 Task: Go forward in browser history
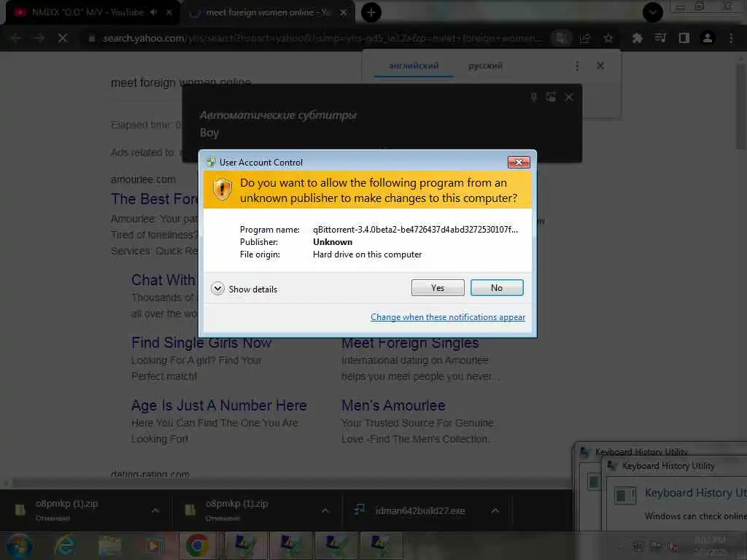[x=39, y=38]
